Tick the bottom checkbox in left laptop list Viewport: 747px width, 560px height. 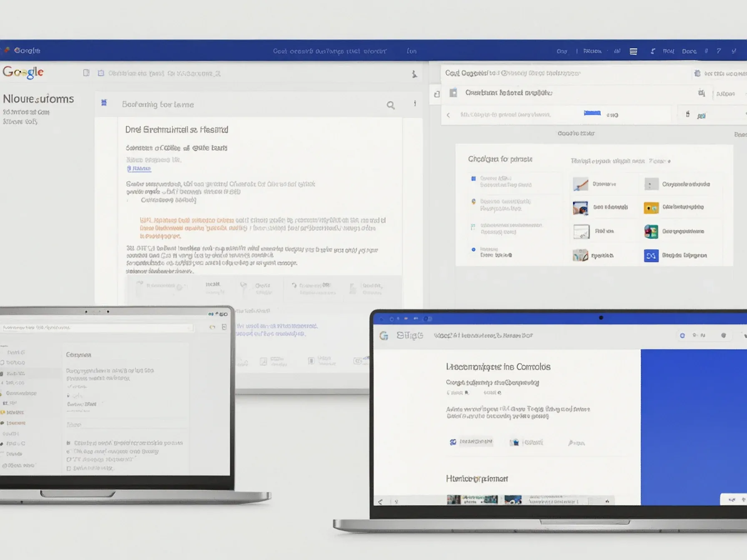pyautogui.click(x=69, y=468)
